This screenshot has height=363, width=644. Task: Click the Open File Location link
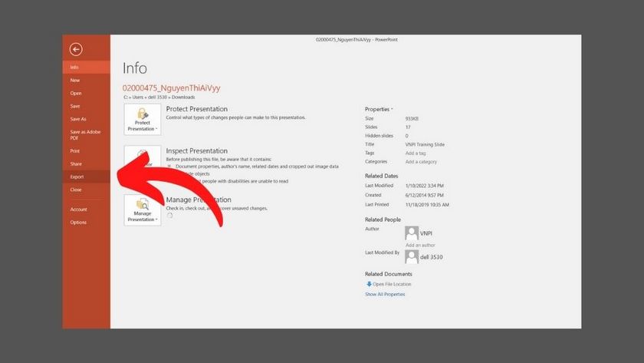tap(392, 284)
